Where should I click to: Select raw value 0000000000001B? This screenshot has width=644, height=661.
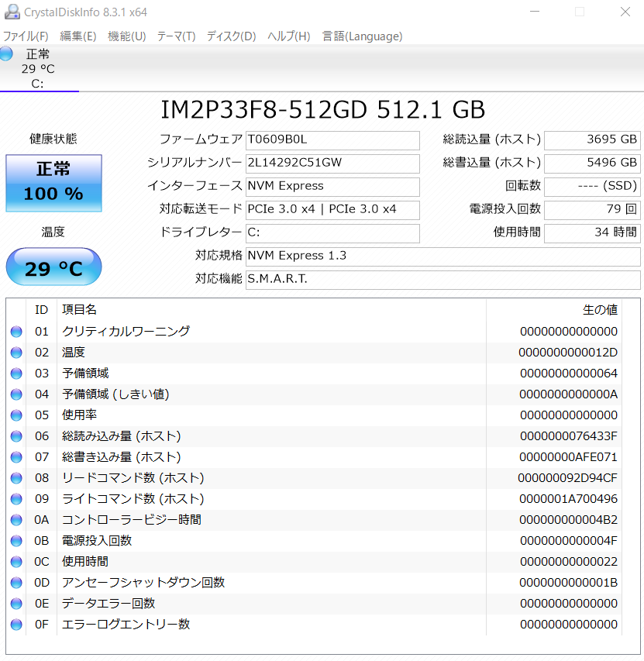(x=568, y=583)
